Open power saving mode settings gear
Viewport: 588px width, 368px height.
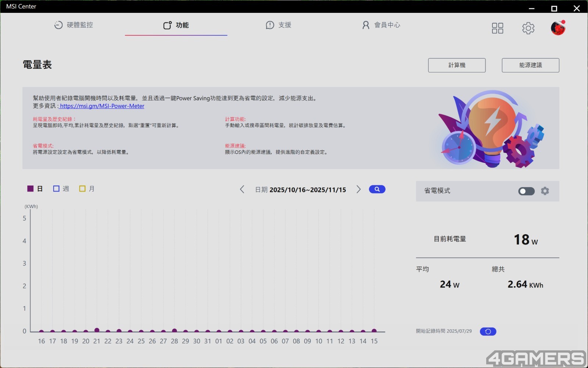pos(545,191)
